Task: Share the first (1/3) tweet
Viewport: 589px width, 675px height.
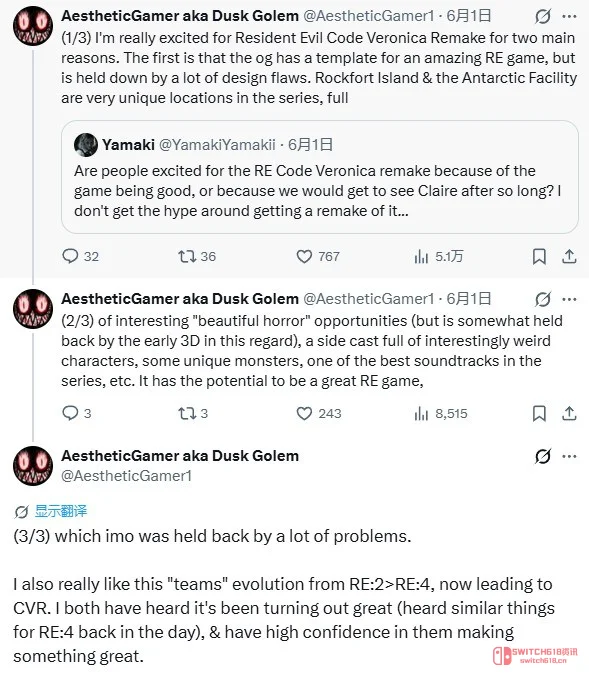Action: [569, 256]
